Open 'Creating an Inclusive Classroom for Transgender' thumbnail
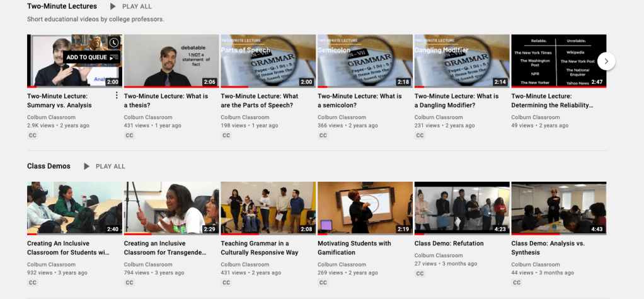Viewport: 644px width, 299px height. pos(171,208)
